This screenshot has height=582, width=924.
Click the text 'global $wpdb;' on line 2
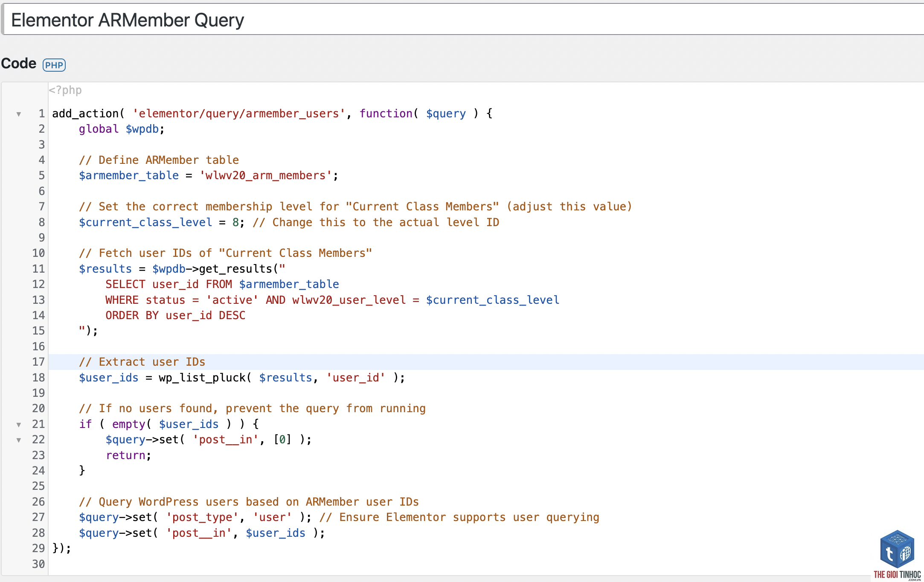point(122,129)
